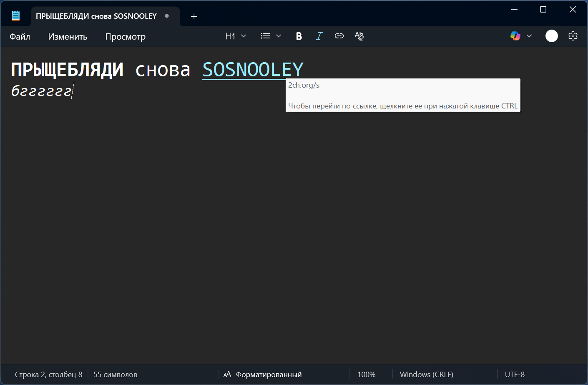Expand the Copilot dropdown chevron
This screenshot has height=385, width=588.
point(529,36)
